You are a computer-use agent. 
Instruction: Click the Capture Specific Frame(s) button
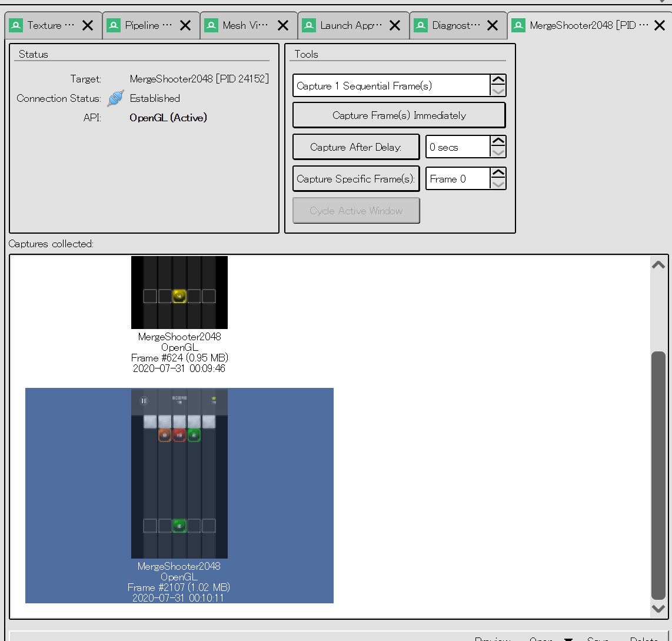(x=356, y=178)
